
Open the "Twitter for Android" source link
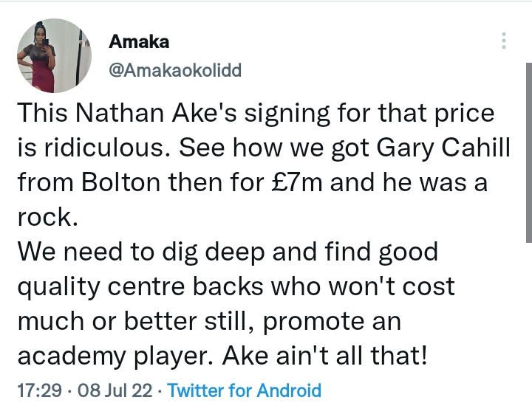point(245,390)
